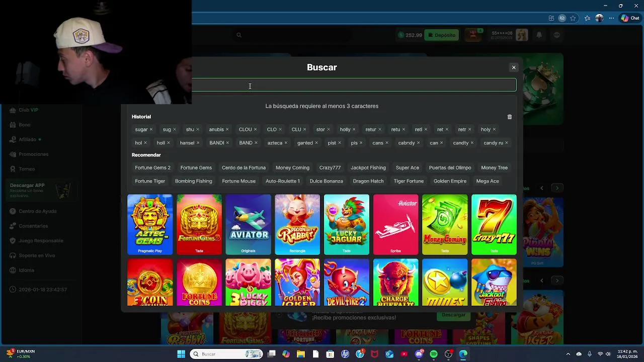Open the Lucky Jaguar game tile
644x362 pixels.
[347, 224]
